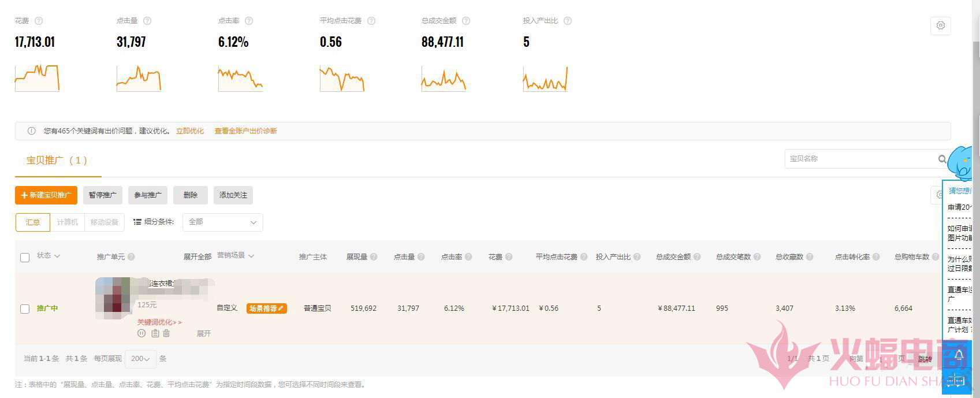
Task: Click the 新建宝贝推广 button
Action: 46,195
